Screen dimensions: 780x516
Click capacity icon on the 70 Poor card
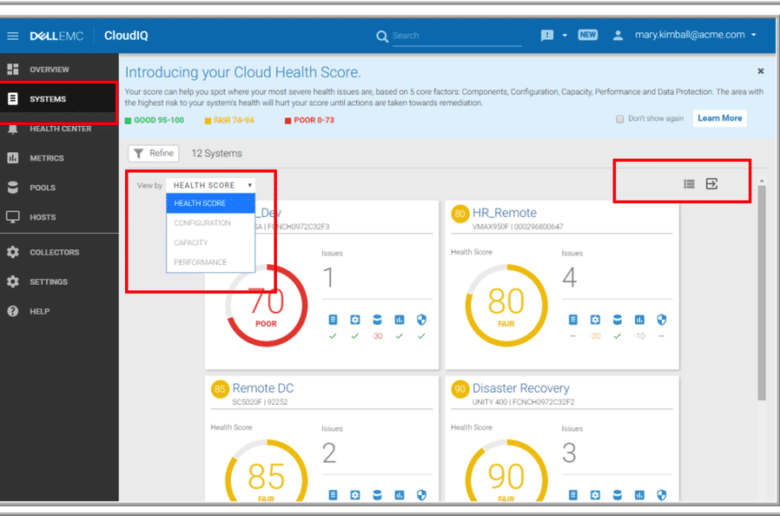(x=377, y=319)
